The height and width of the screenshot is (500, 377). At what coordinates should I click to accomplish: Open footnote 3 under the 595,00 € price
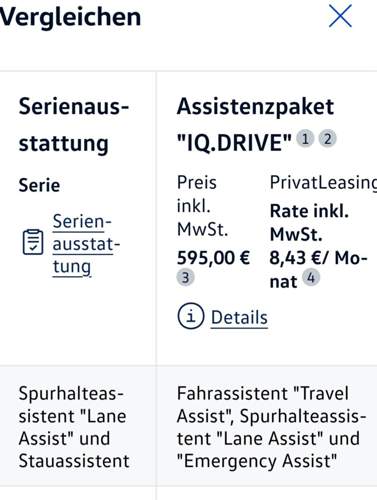(185, 277)
